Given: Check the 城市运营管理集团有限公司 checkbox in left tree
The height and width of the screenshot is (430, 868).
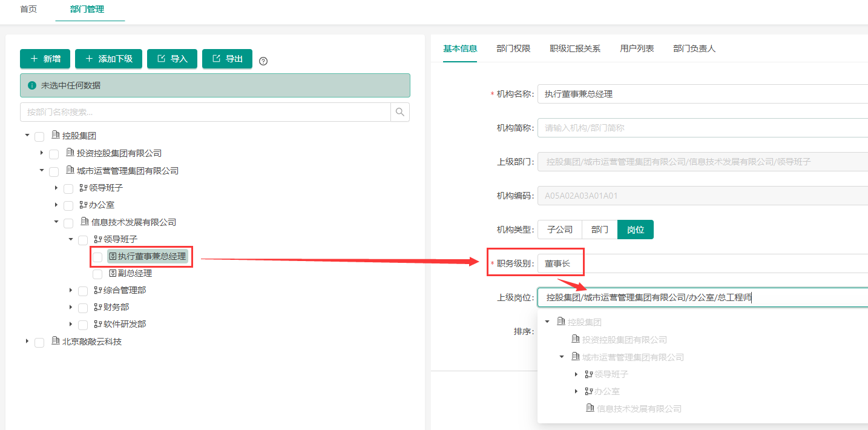Looking at the screenshot, I should (54, 171).
